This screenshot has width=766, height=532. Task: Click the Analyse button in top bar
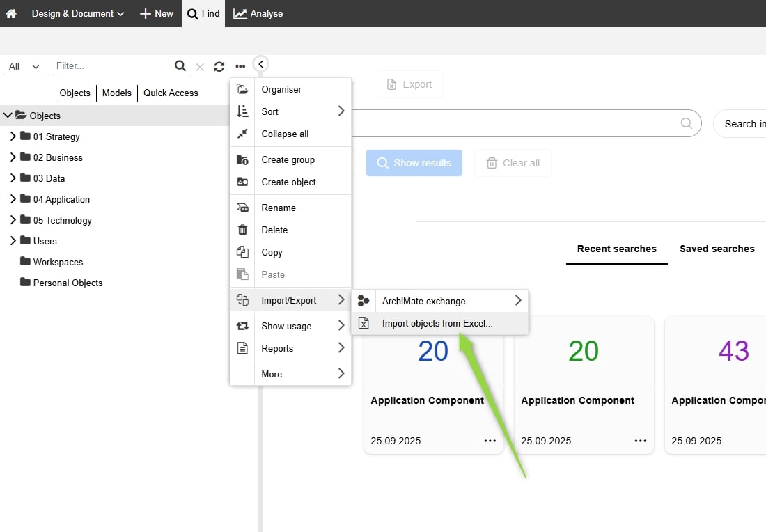(258, 13)
